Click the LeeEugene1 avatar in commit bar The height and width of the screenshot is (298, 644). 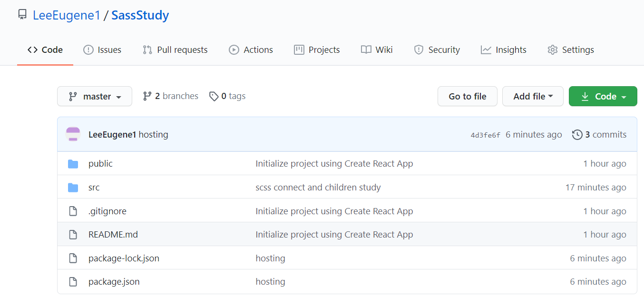click(73, 134)
